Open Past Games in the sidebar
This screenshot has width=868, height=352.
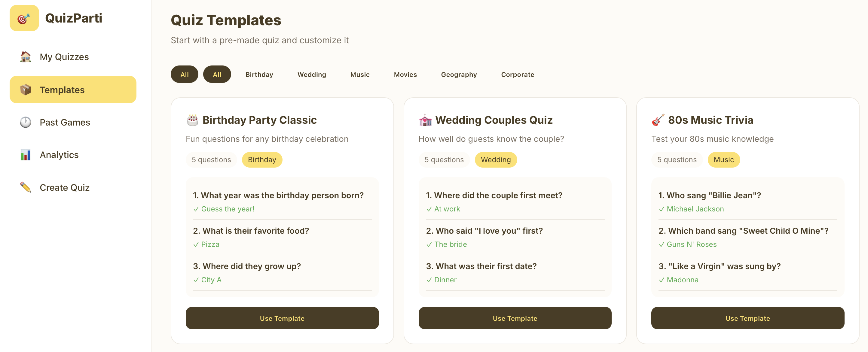coord(65,122)
